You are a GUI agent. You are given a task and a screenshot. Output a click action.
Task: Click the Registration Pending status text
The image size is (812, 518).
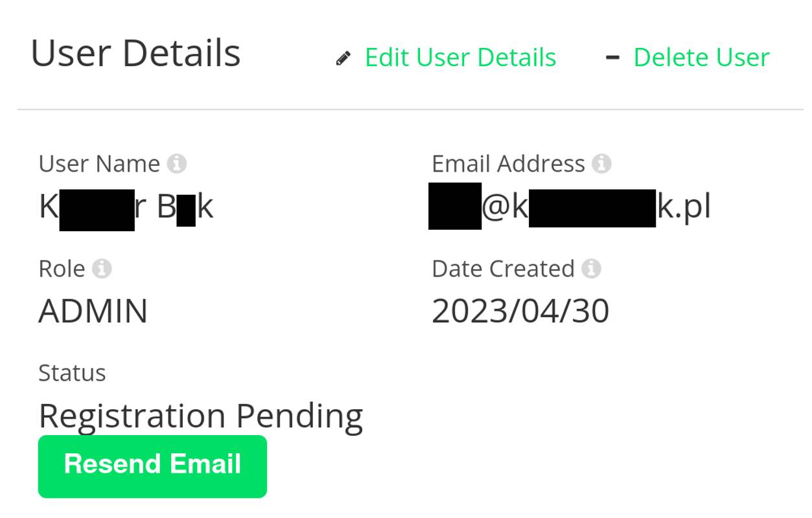pyautogui.click(x=201, y=414)
